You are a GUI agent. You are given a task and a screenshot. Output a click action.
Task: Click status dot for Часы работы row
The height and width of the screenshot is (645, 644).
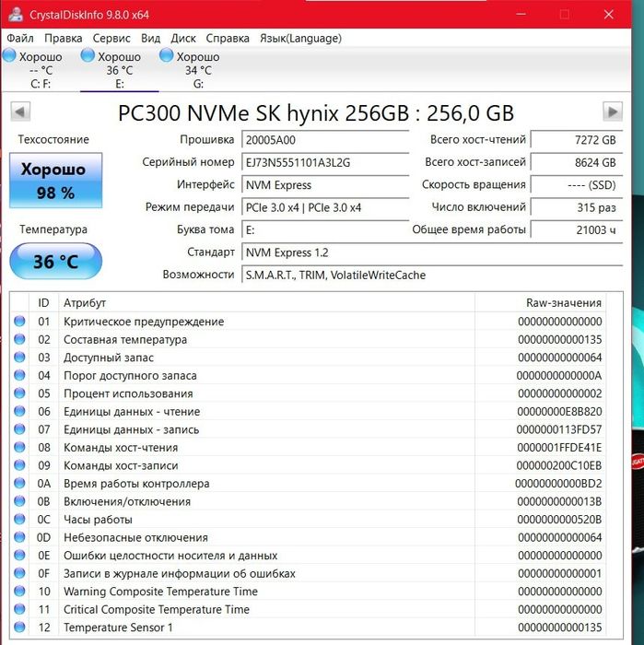click(x=19, y=519)
